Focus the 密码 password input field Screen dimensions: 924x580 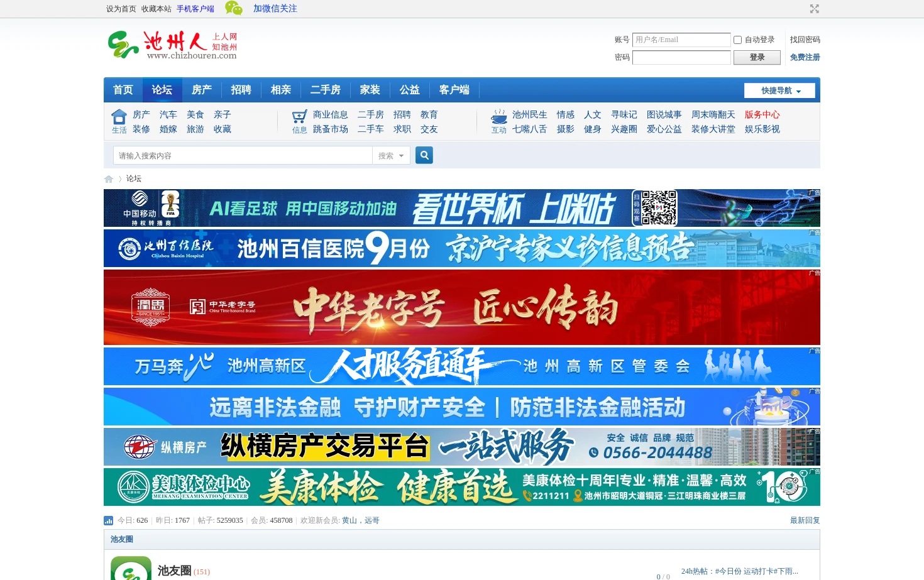[x=681, y=57]
